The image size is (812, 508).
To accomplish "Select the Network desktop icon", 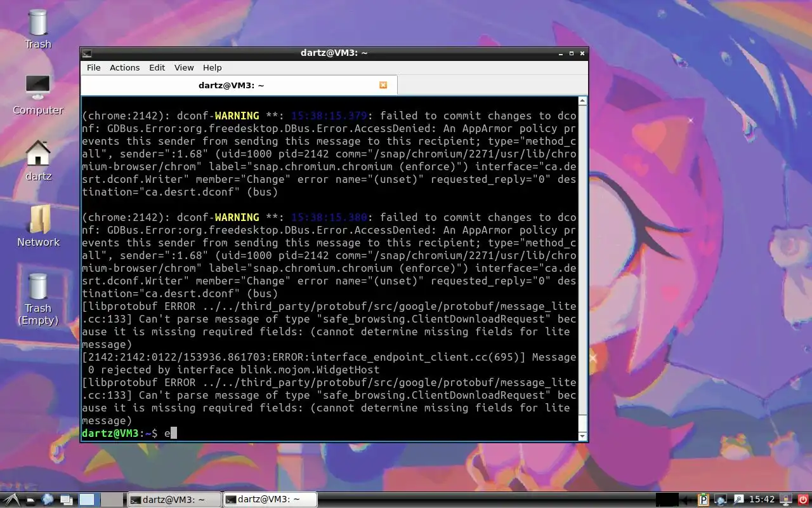I will (38, 227).
